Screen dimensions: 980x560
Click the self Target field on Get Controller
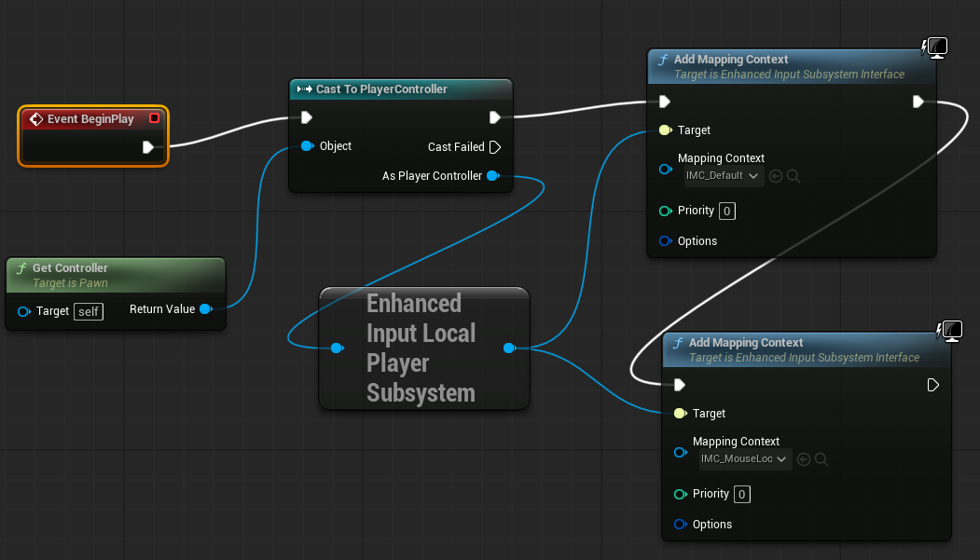coord(89,311)
